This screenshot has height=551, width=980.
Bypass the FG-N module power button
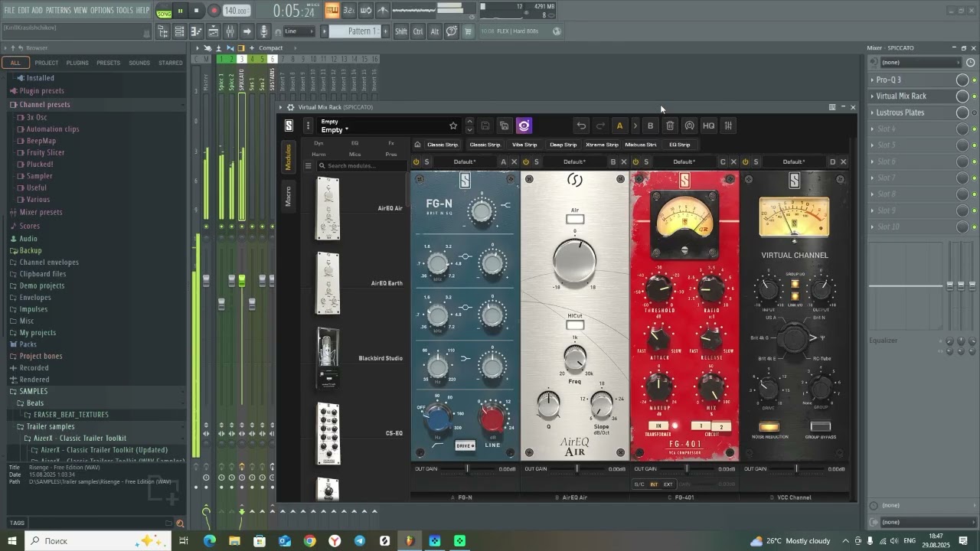coord(416,162)
